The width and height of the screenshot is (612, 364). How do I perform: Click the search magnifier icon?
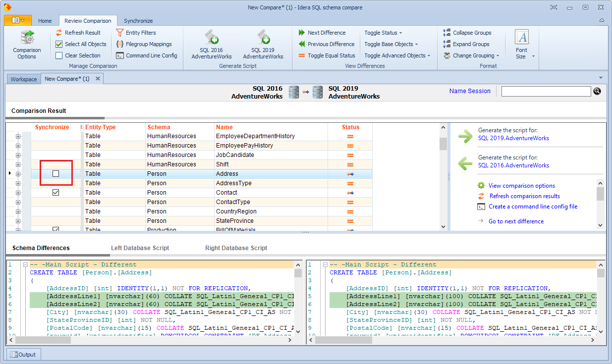click(x=597, y=91)
